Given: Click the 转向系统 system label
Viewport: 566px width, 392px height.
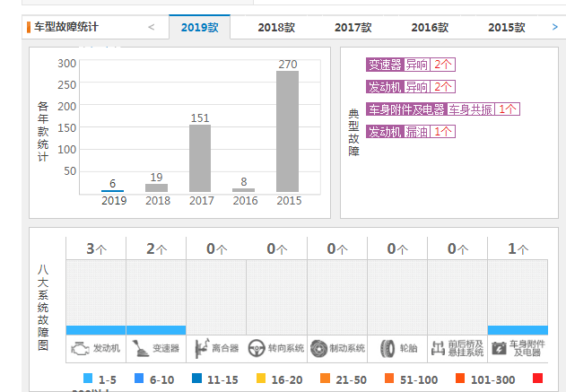Looking at the screenshot, I should coord(286,348).
